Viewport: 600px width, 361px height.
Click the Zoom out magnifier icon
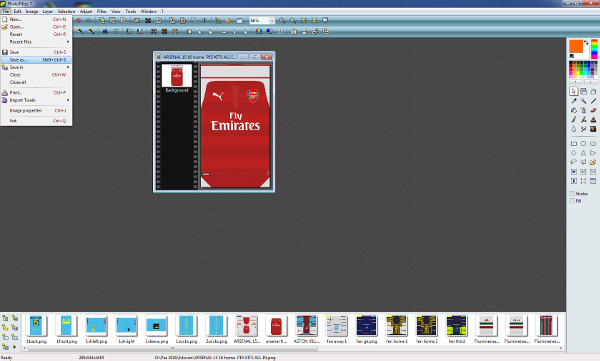click(x=293, y=21)
